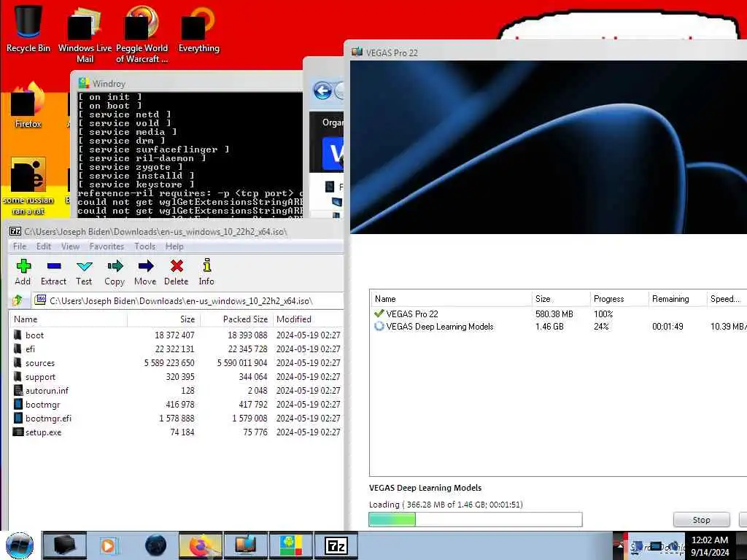Open the Recycle Bin desktop icon
This screenshot has width=747, height=560.
[x=28, y=28]
